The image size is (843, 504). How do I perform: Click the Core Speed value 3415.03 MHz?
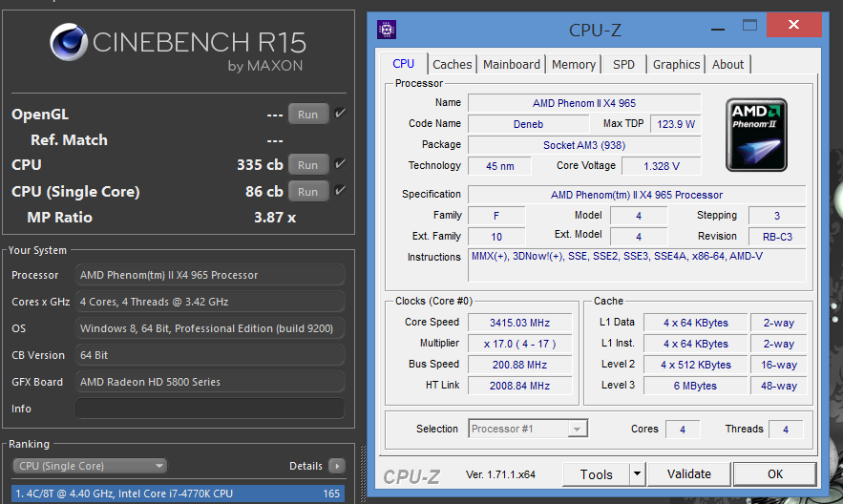point(520,323)
